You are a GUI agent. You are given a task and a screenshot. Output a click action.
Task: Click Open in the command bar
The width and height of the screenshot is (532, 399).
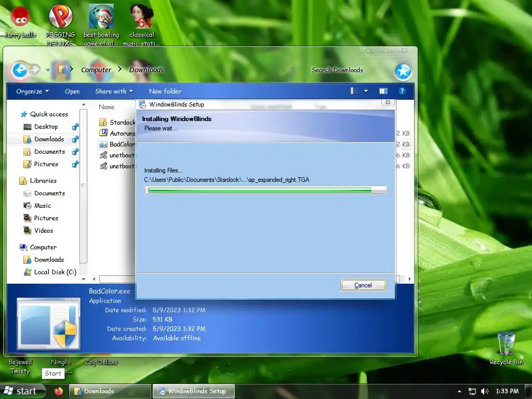72,91
